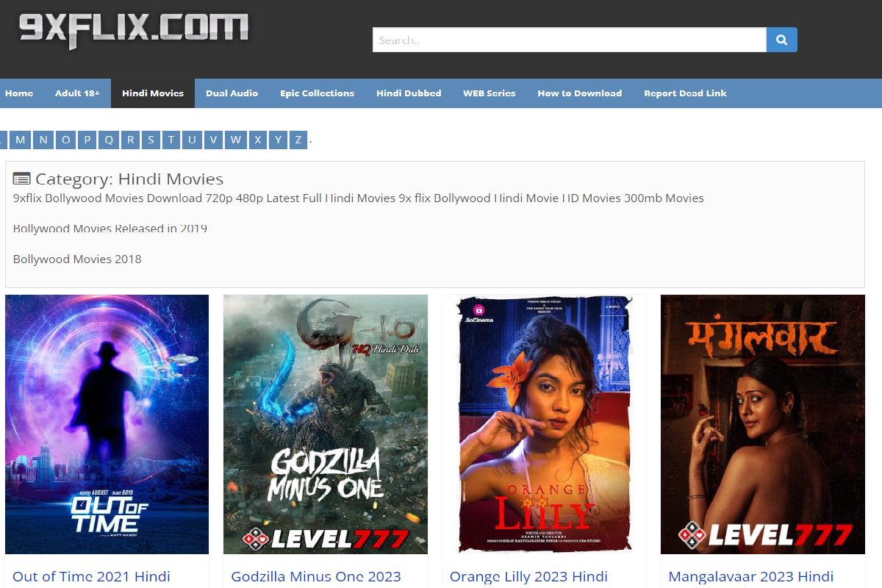Screen dimensions: 882x588
Task: Open the Report Dead Link page
Action: click(685, 93)
